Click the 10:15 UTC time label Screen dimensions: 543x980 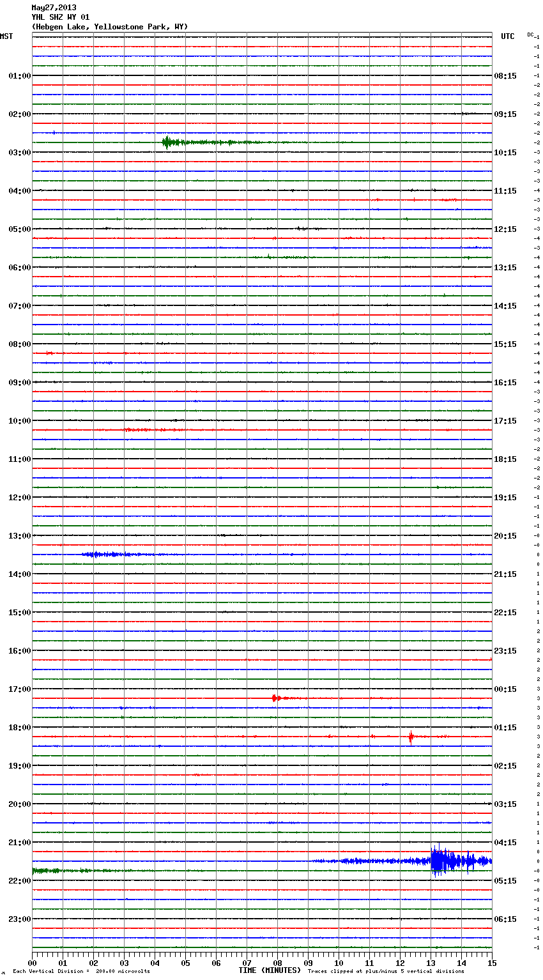505,153
